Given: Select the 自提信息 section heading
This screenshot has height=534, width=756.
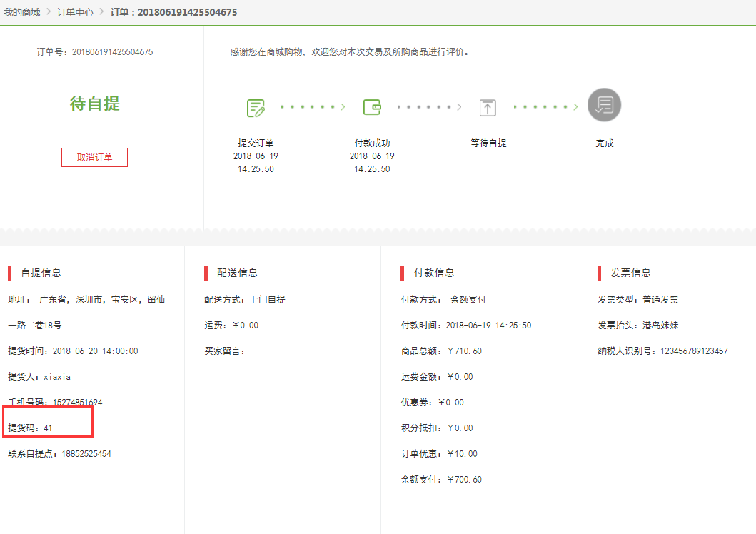Looking at the screenshot, I should 41,273.
